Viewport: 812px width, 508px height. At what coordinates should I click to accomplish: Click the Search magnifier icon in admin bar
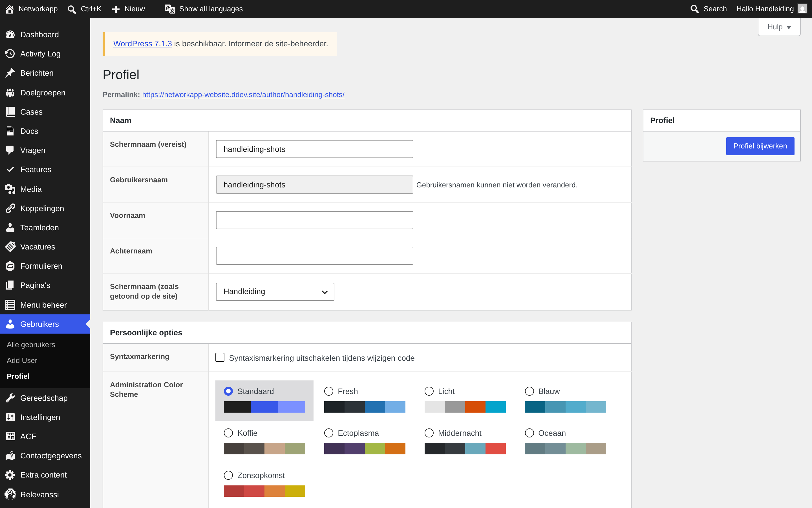click(x=694, y=9)
